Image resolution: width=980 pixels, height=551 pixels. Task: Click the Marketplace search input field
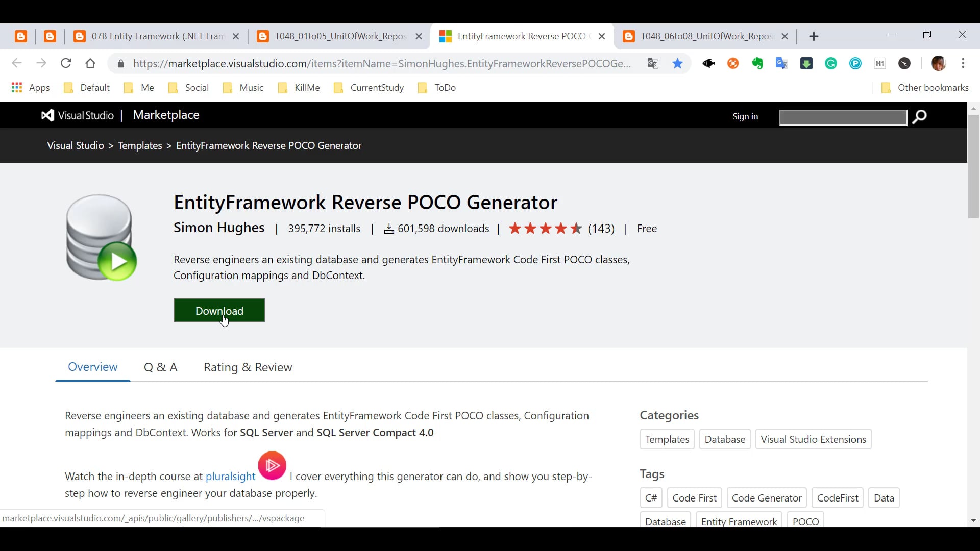pyautogui.click(x=842, y=117)
